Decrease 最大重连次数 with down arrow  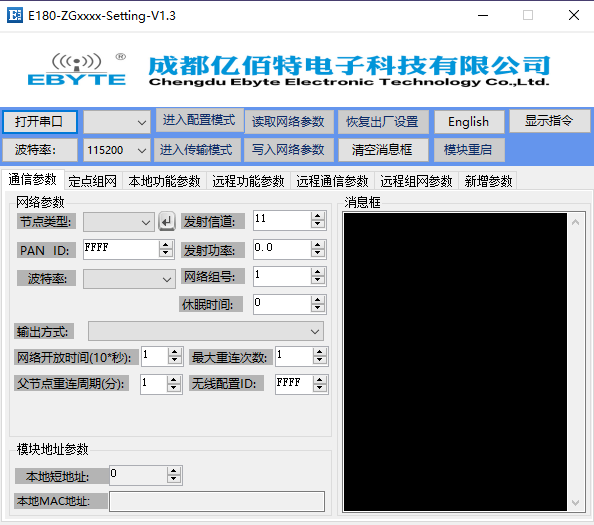coord(320,361)
